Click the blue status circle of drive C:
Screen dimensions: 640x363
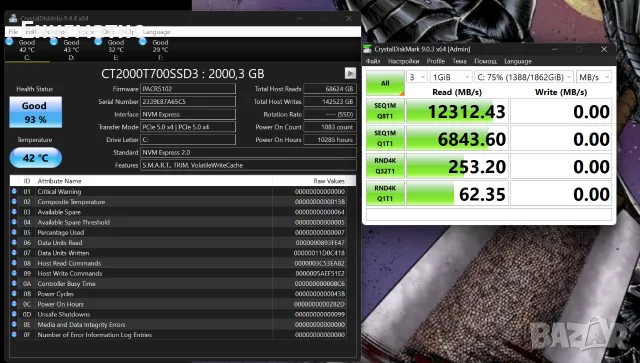[10, 42]
